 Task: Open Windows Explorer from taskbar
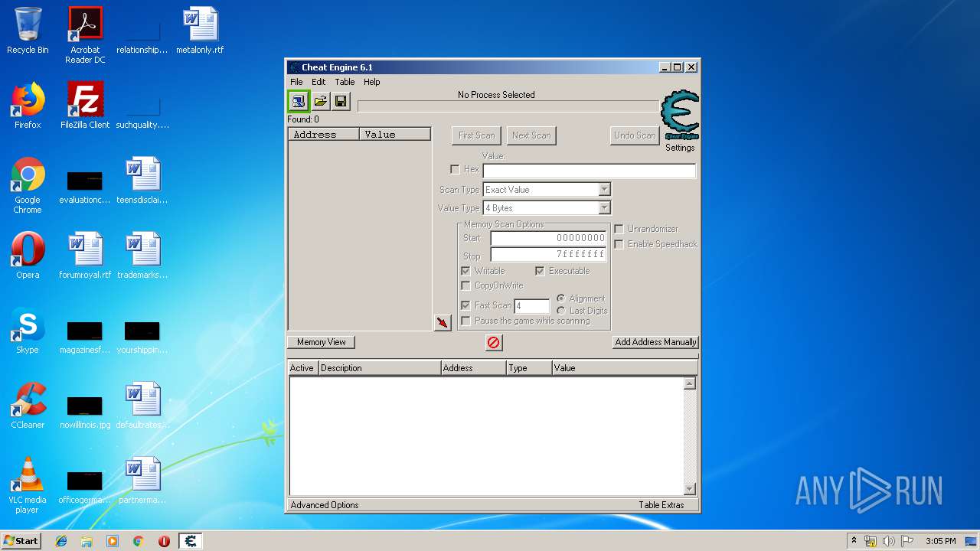87,541
